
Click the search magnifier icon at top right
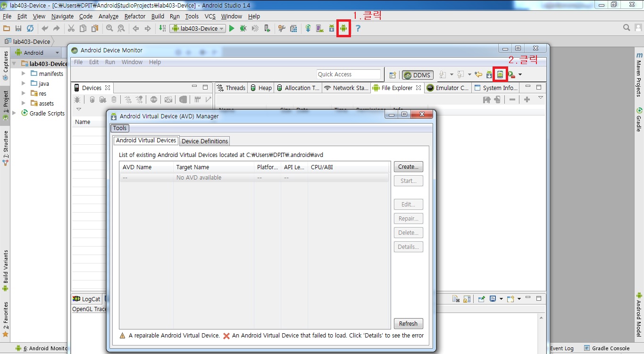(627, 28)
